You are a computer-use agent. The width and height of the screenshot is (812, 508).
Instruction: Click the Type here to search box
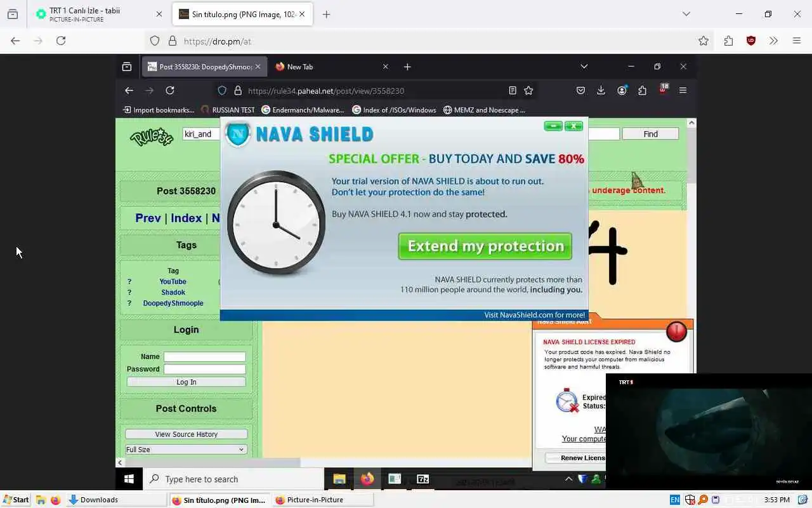(x=233, y=479)
